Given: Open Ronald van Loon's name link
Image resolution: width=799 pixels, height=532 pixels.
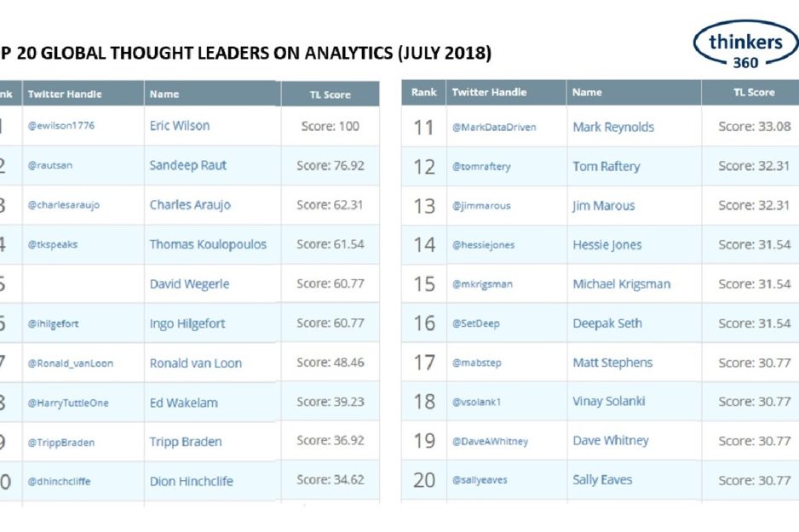Looking at the screenshot, I should coord(196,363).
